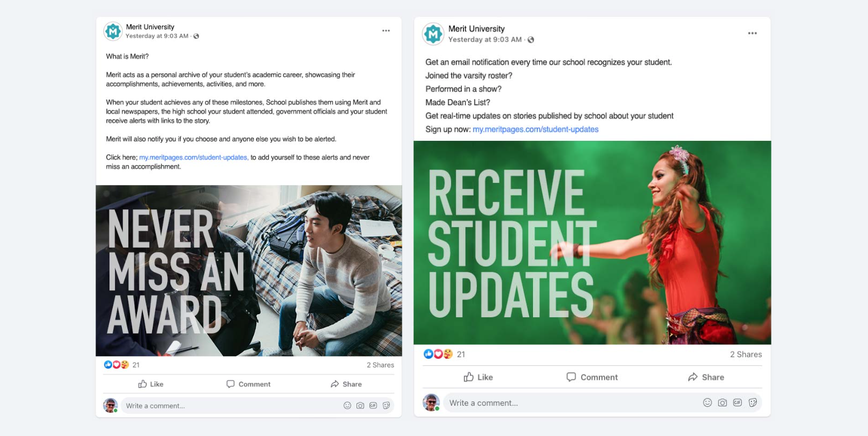Attach a photo to the right post comment
868x436 pixels.
click(x=722, y=403)
